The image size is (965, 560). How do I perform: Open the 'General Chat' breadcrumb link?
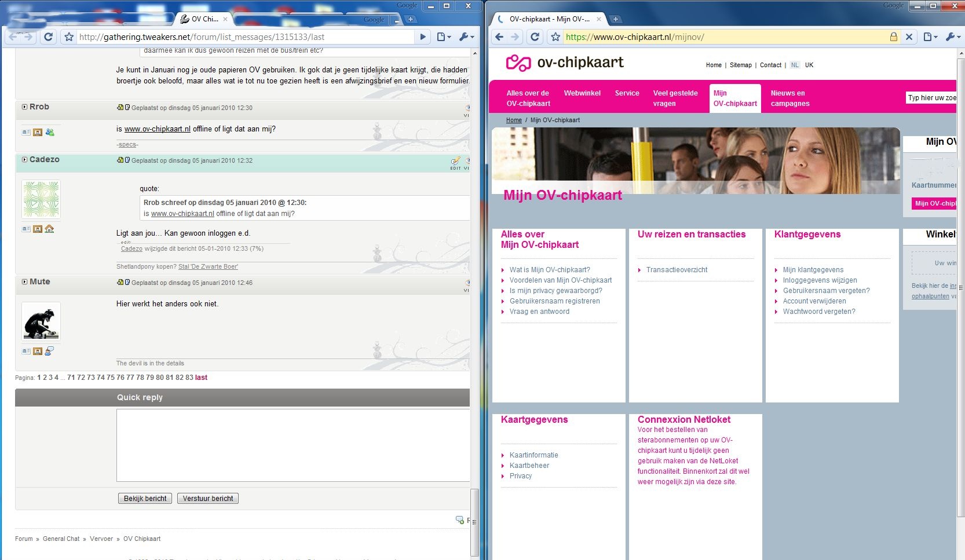point(61,539)
